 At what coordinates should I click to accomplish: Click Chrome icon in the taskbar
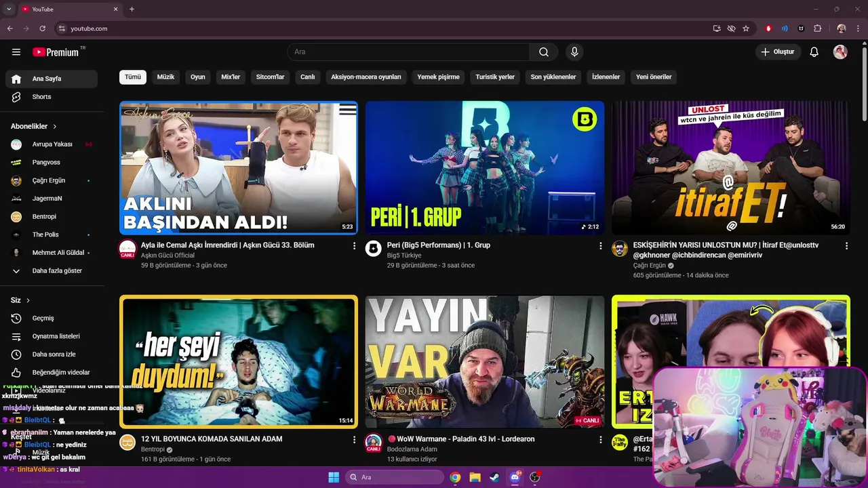[455, 477]
